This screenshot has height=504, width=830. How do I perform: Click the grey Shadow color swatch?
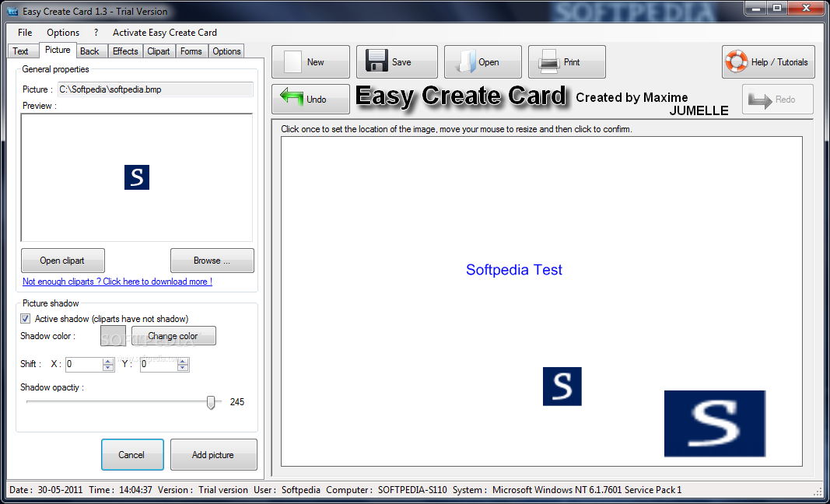click(114, 336)
